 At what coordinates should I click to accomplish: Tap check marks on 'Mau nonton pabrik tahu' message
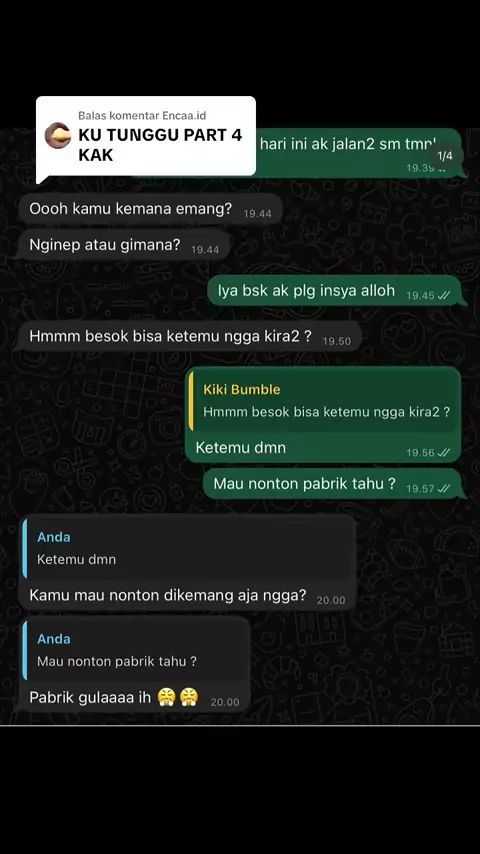click(x=444, y=489)
